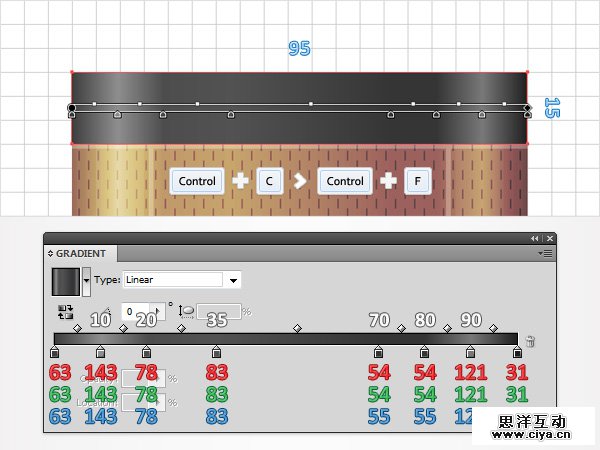
Task: Click the first Control key button
Action: tap(197, 181)
